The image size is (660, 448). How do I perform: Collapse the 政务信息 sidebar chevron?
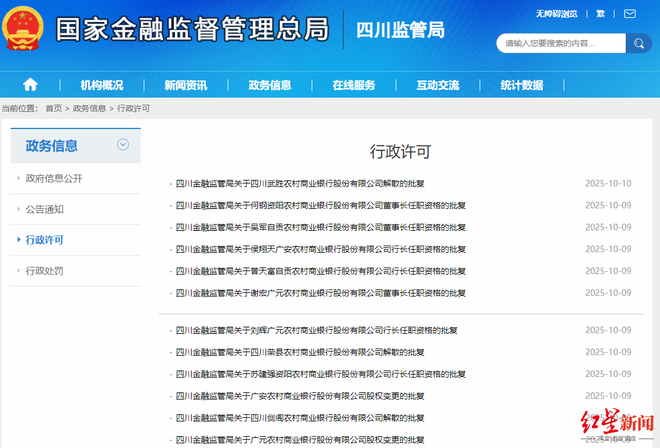pos(123,145)
